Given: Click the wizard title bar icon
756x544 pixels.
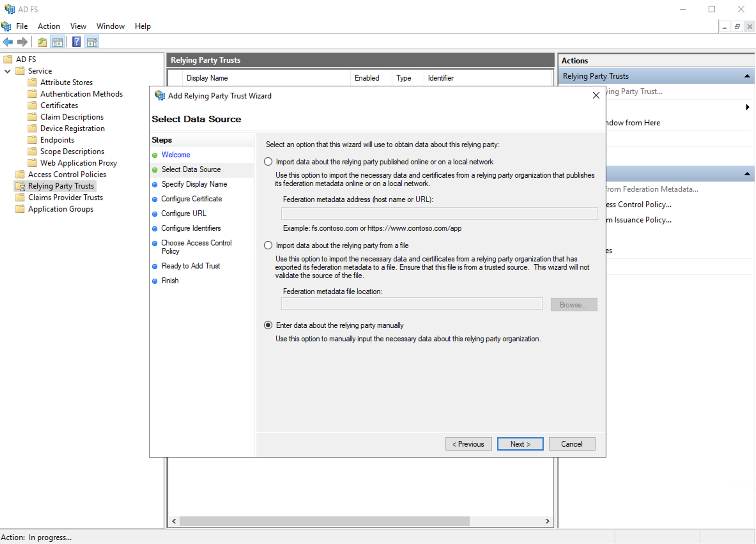Looking at the screenshot, I should [160, 96].
